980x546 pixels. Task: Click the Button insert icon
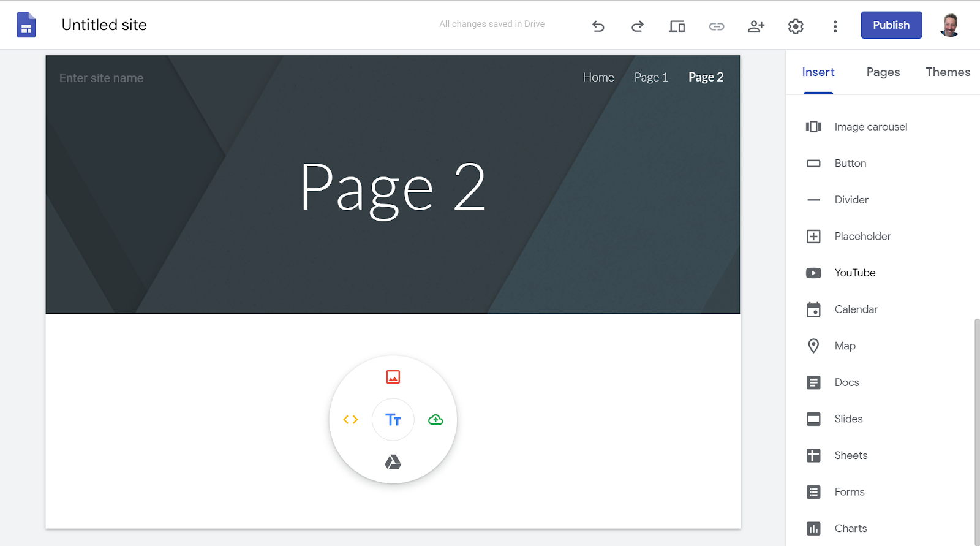point(813,164)
